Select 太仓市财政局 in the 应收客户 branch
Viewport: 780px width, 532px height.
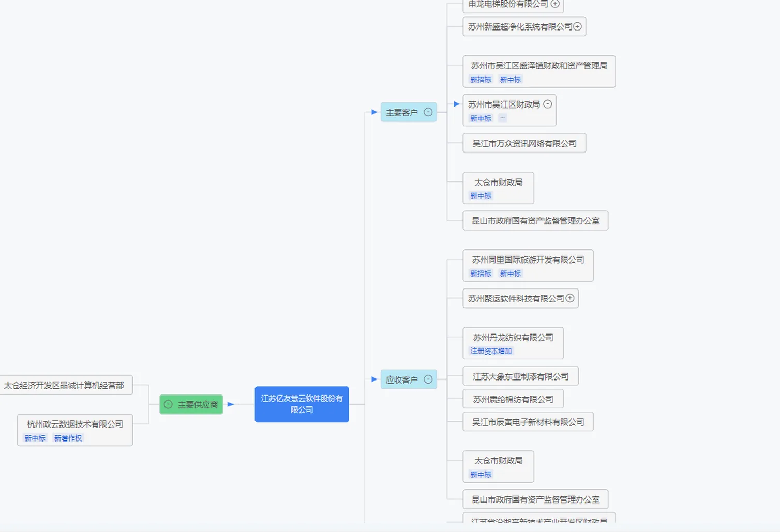(498, 466)
